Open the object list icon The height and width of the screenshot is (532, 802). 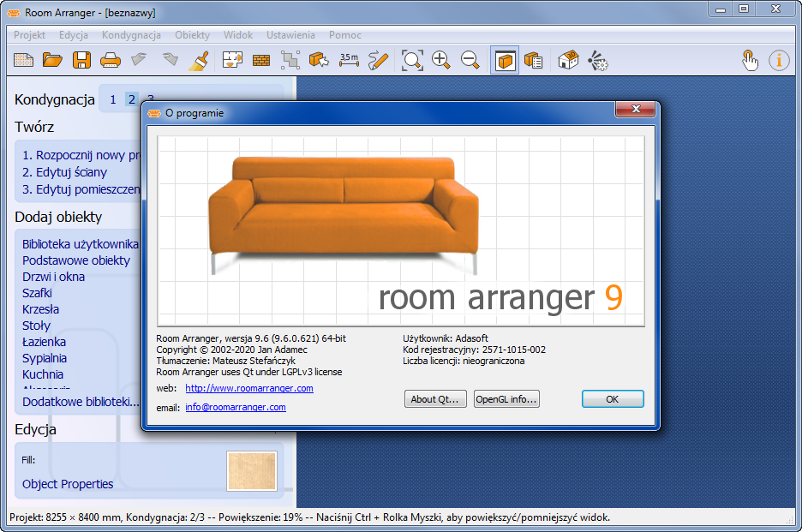click(x=534, y=60)
